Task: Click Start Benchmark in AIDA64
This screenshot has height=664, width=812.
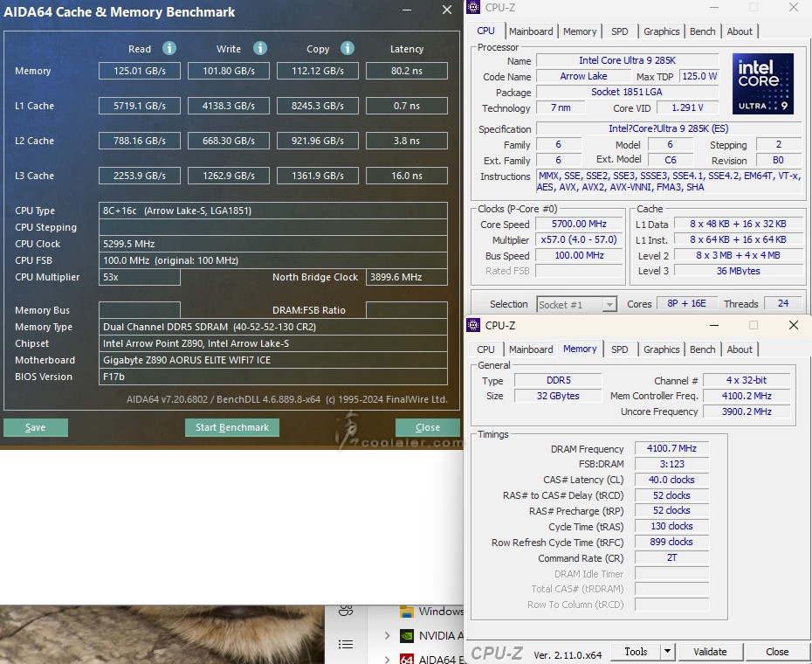Action: click(232, 427)
